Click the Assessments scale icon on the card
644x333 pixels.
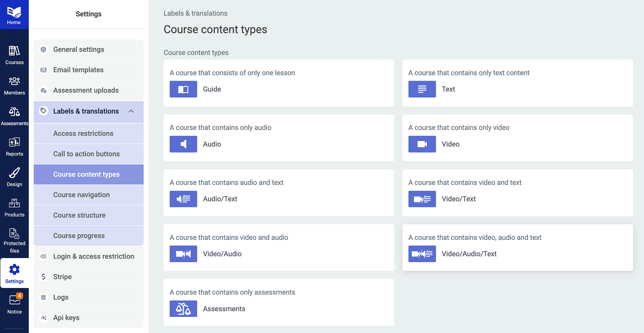coord(183,308)
